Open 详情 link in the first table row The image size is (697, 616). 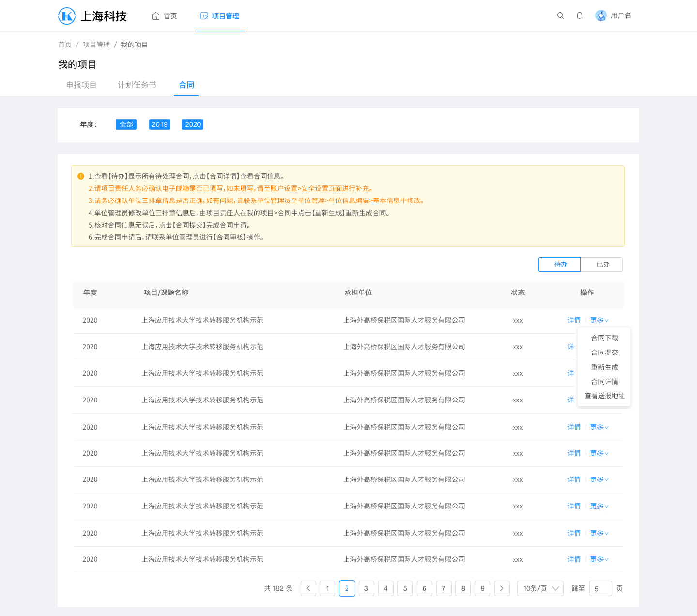point(574,320)
